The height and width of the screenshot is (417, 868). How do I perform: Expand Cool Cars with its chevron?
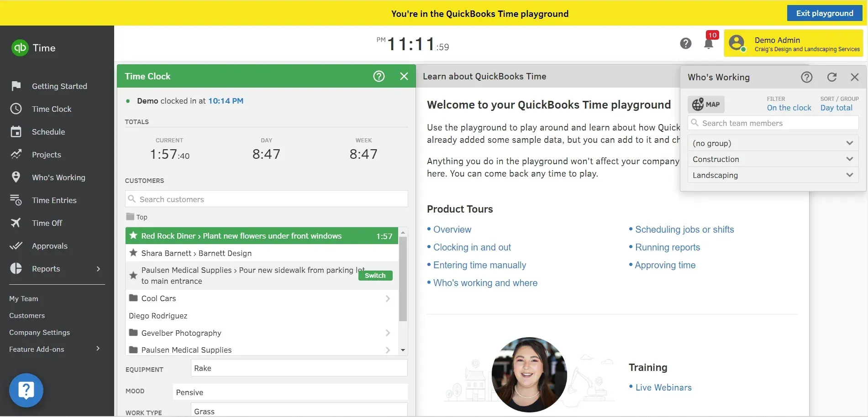click(388, 298)
